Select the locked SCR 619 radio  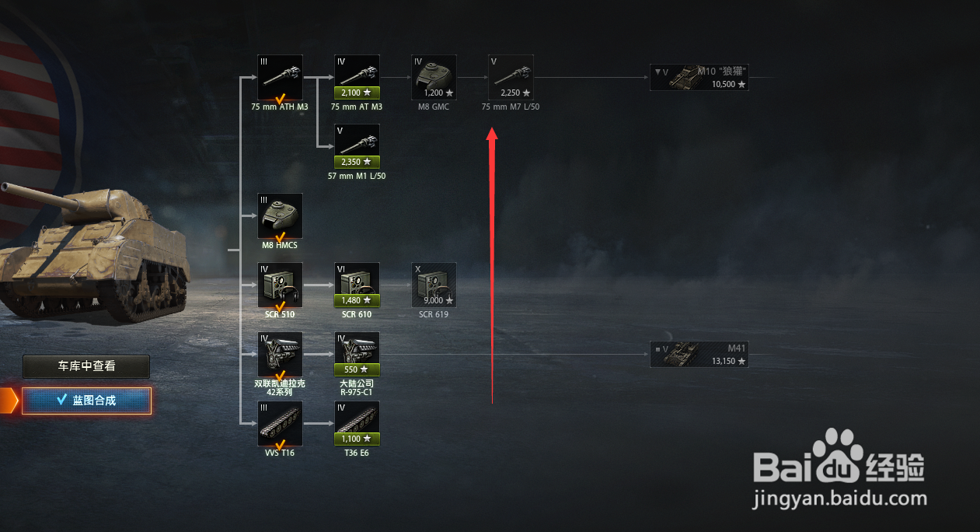(x=434, y=285)
